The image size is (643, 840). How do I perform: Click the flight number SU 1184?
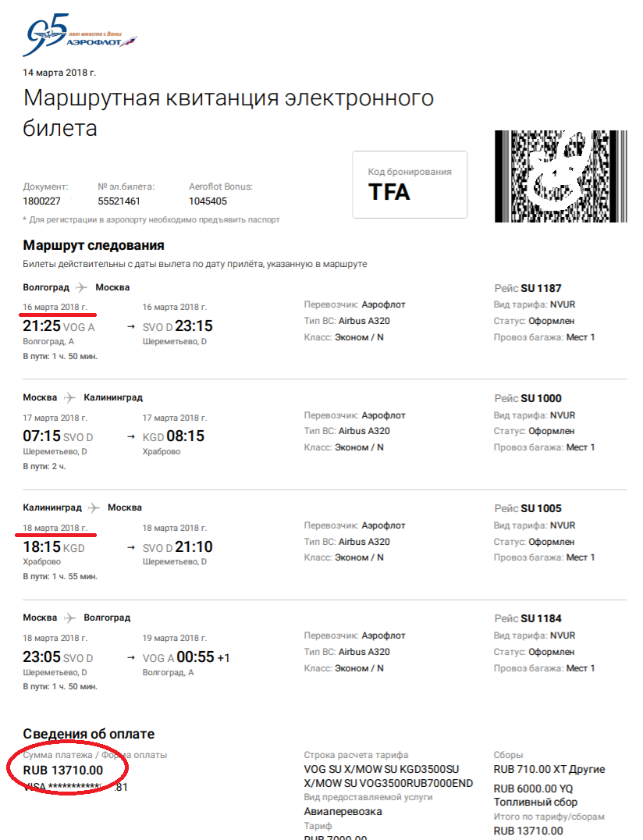click(541, 618)
